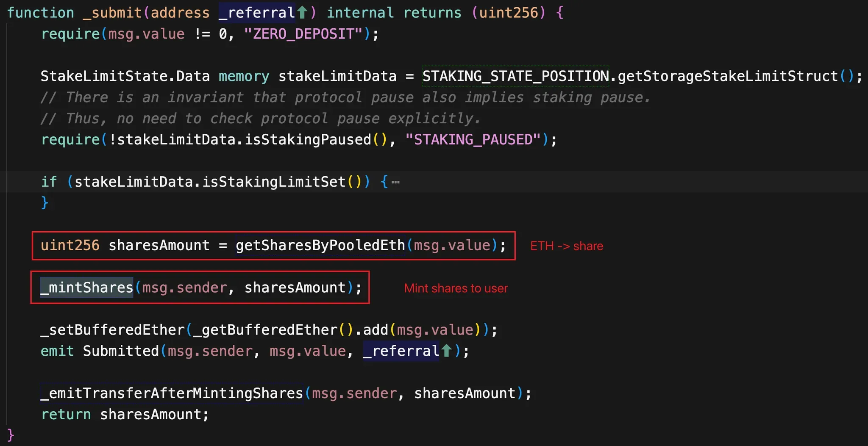
Task: Click the _mintShares function call
Action: coord(87,288)
